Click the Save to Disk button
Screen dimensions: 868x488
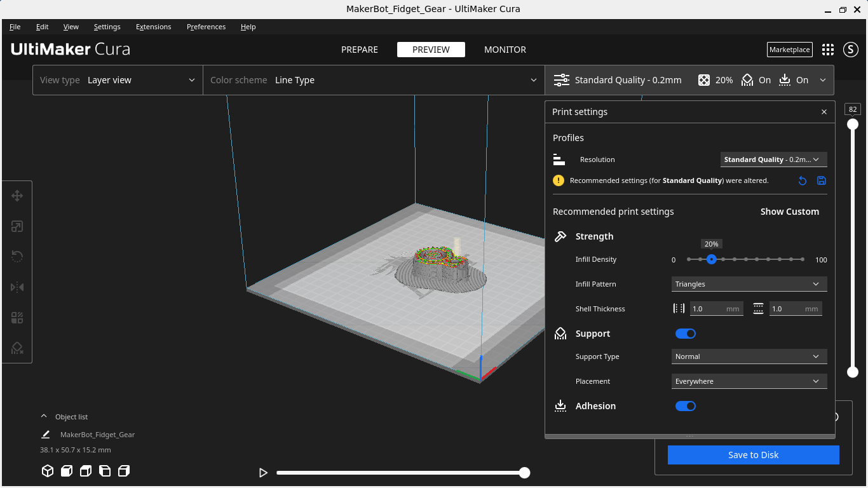(x=753, y=455)
